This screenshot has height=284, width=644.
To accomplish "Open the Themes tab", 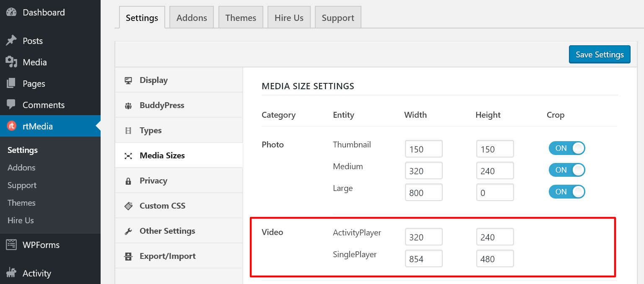I will coord(241,17).
